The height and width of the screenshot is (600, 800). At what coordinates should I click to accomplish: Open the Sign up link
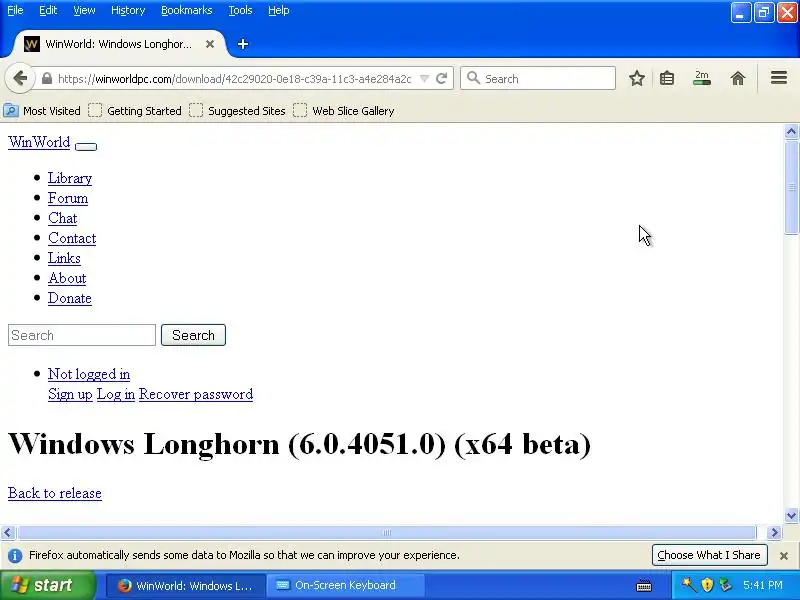click(x=70, y=394)
